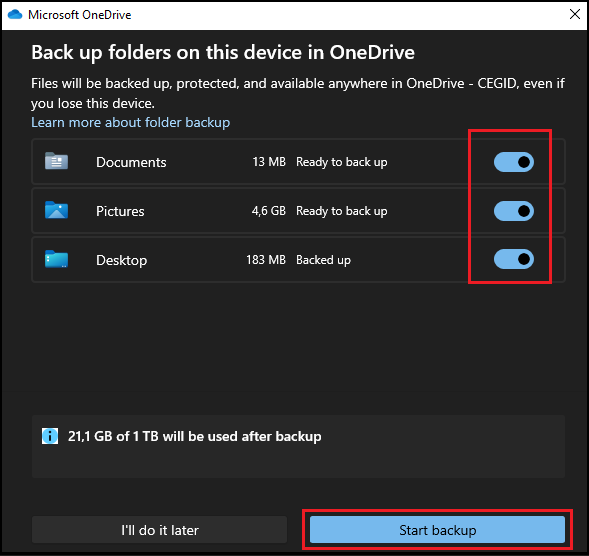
Task: Close the Microsoft OneDrive window
Action: pos(575,14)
